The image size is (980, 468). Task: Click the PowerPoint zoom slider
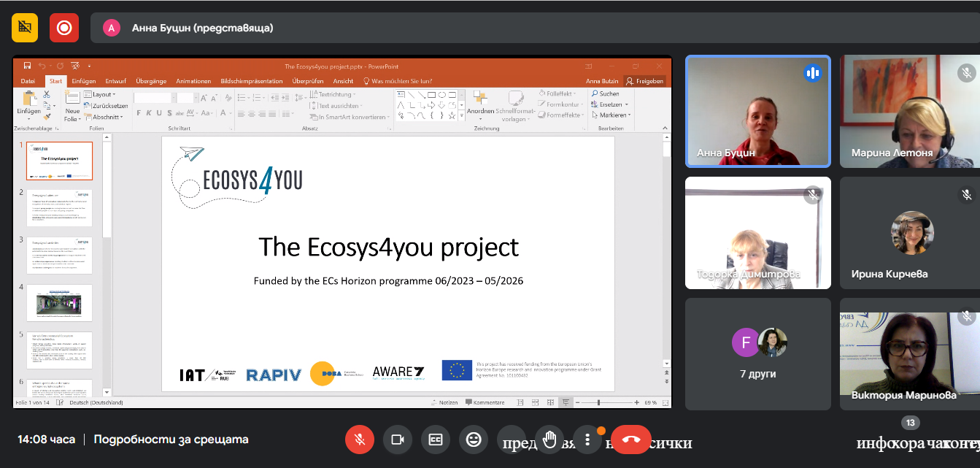[x=607, y=402]
